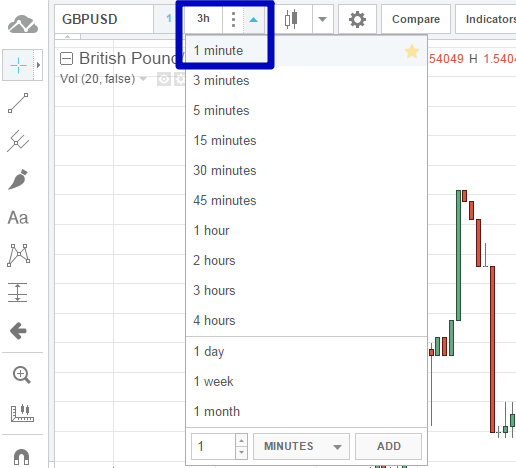
Task: Open the chart settings gear
Action: 357,19
